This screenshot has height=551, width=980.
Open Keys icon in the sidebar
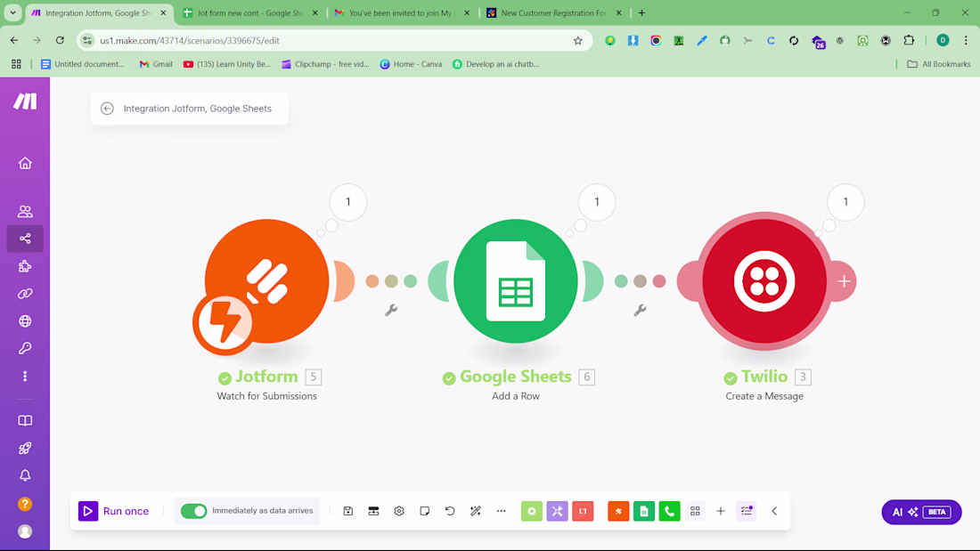(x=25, y=349)
